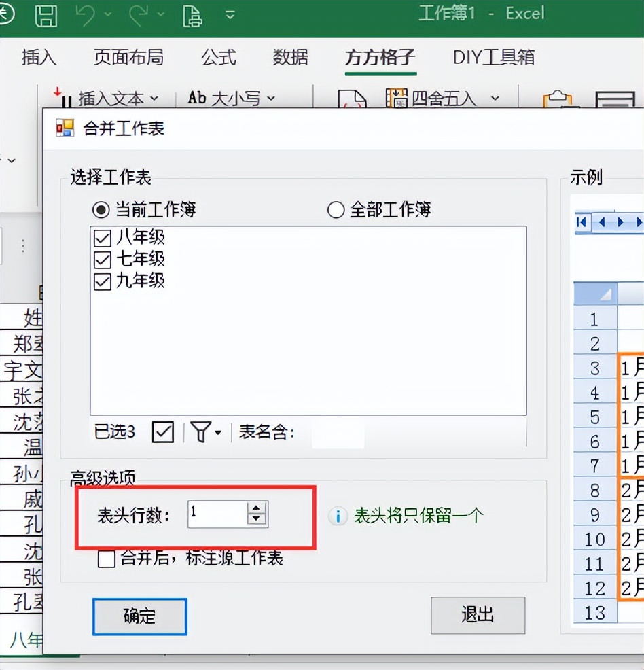
Task: Expand the Customize Quick Access Toolbar arrow
Action: pos(230,16)
